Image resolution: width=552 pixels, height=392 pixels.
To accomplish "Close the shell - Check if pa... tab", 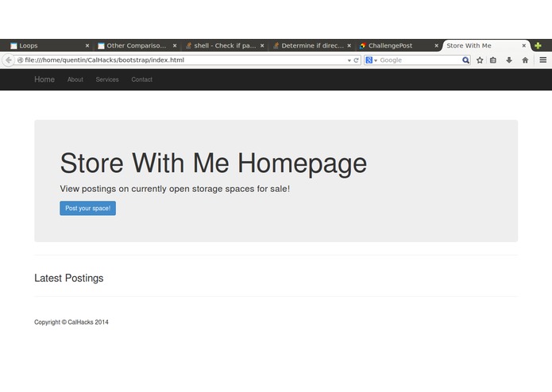I will coord(262,46).
